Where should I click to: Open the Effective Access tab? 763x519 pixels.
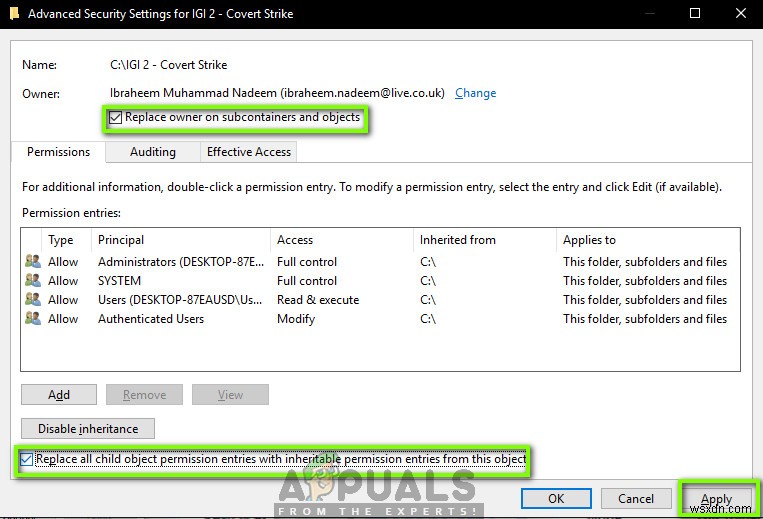coord(249,152)
